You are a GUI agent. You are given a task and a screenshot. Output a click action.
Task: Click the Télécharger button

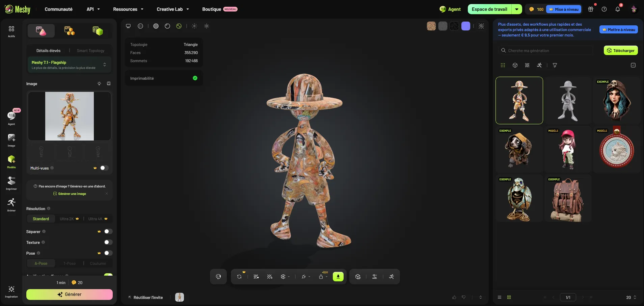point(621,50)
